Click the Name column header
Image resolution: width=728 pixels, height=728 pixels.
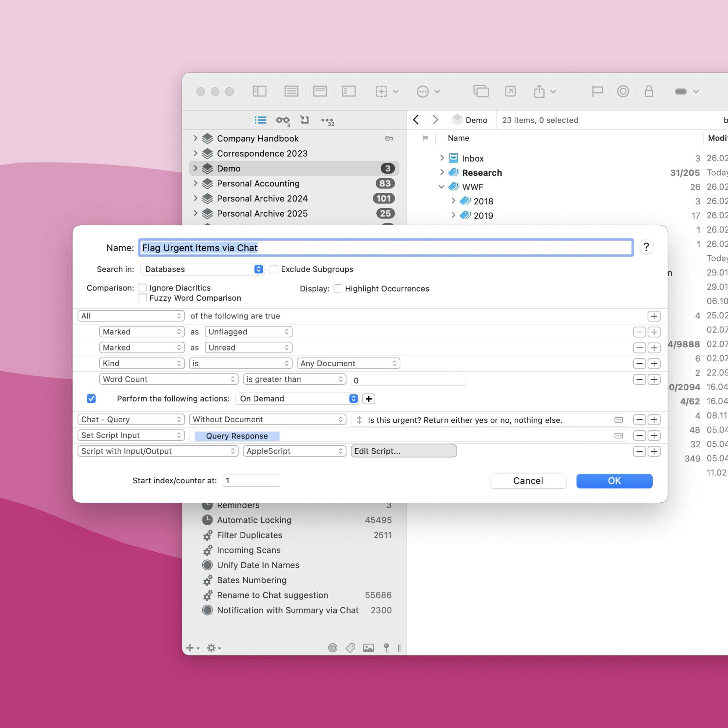(x=458, y=138)
